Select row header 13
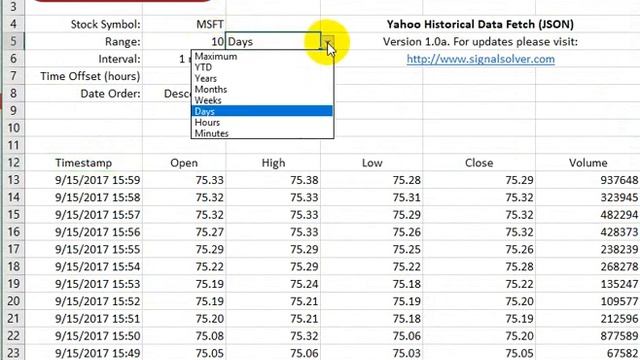 pos(13,180)
